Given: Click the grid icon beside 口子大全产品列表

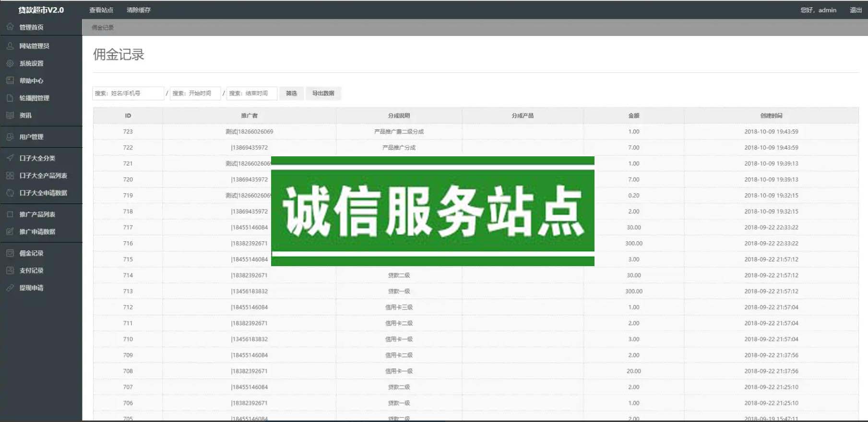Looking at the screenshot, I should 10,176.
